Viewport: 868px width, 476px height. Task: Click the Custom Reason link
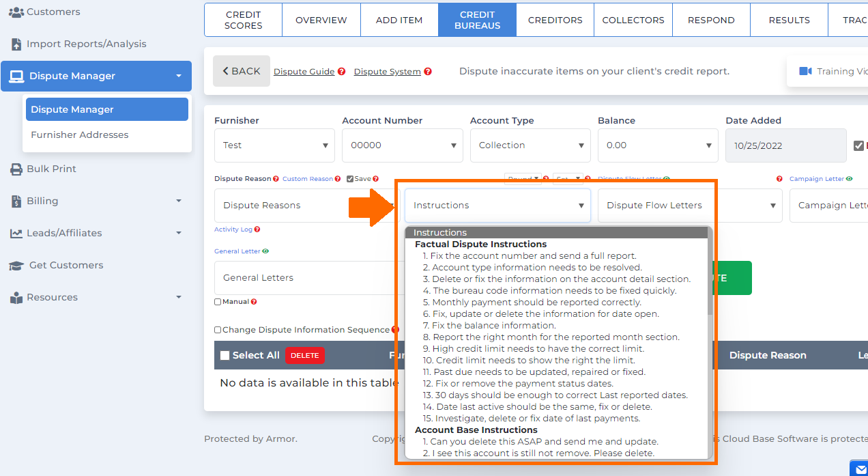click(x=308, y=179)
